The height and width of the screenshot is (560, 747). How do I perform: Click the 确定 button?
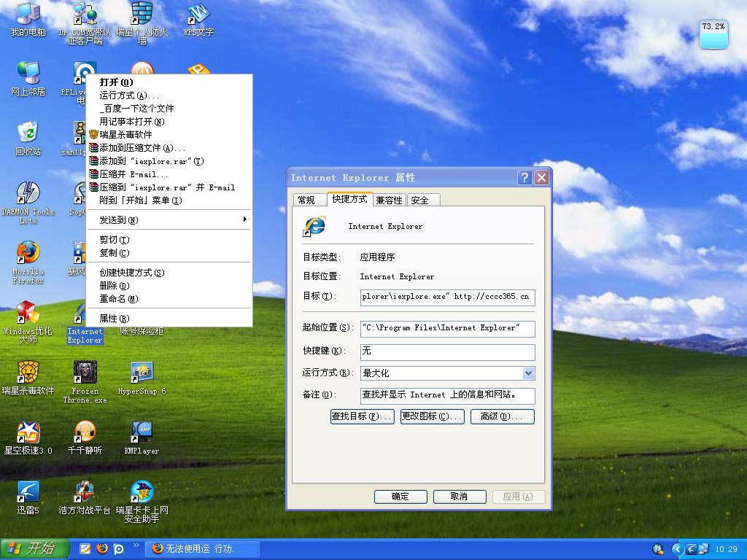[400, 497]
